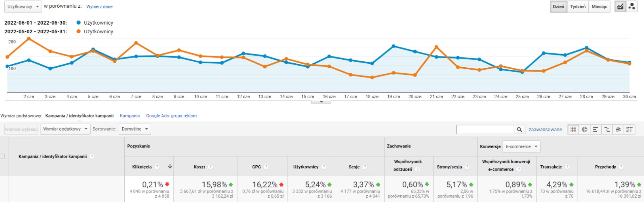
Task: Switch dimension to Google Ads: grupa reklam
Action: (171, 115)
